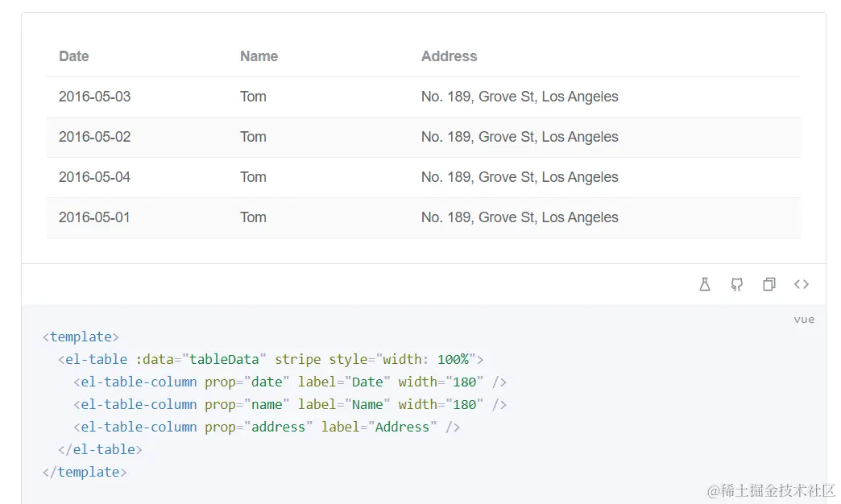Click the address in the 2016-05-04 row
Viewport: 841px width, 504px height.
pyautogui.click(x=520, y=177)
